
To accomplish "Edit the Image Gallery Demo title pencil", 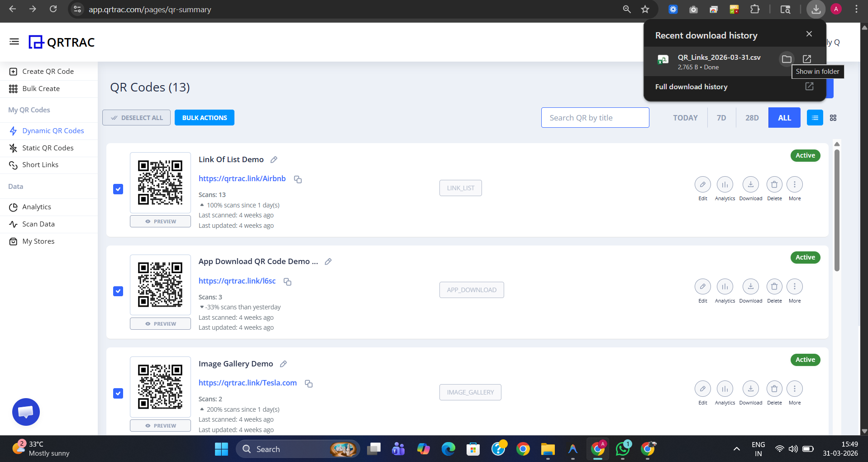I will tap(283, 364).
